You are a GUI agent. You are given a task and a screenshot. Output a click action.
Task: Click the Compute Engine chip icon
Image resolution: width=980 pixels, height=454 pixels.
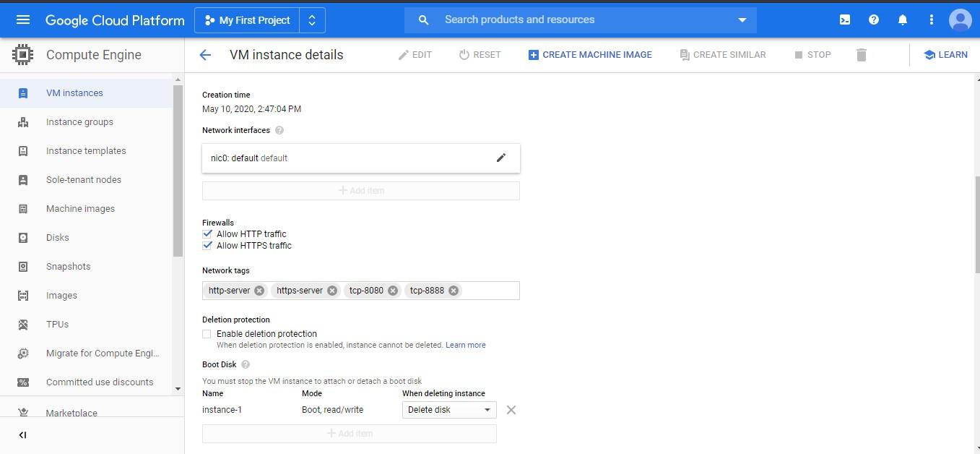[23, 55]
